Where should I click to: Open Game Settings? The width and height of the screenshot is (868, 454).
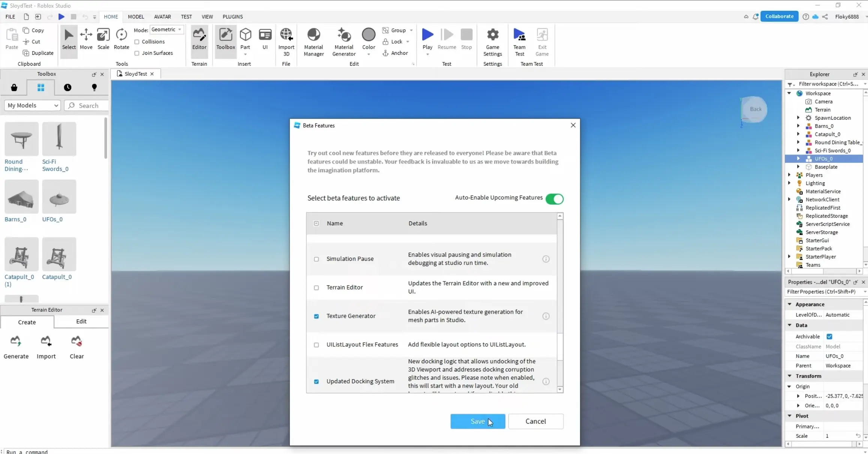[492, 41]
